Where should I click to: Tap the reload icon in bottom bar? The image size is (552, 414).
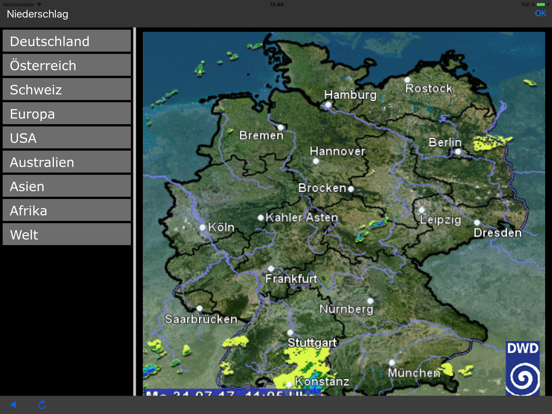pos(42,404)
